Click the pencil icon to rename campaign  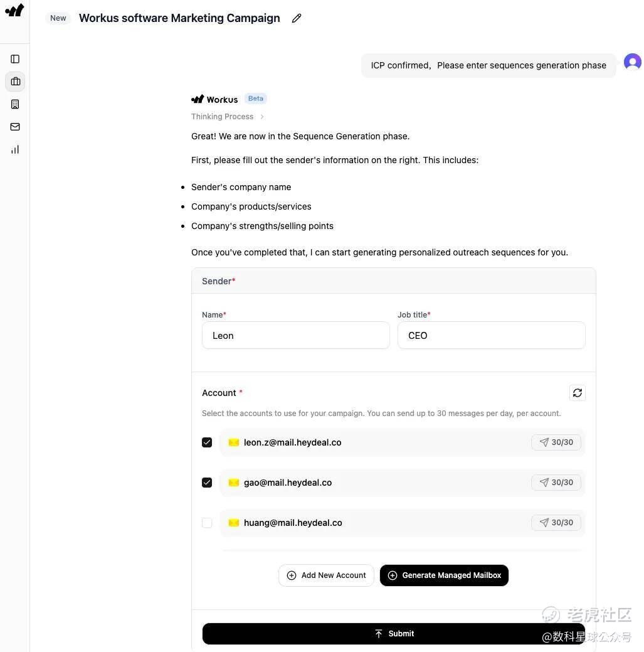click(297, 18)
